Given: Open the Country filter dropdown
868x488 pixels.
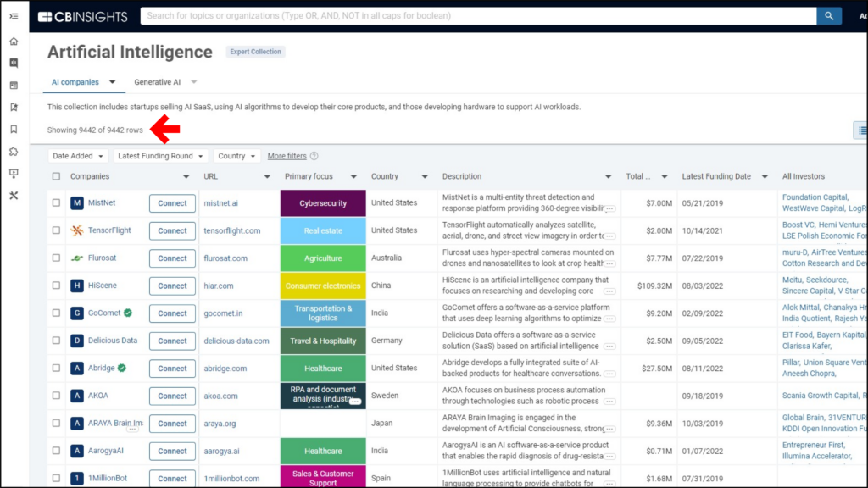Looking at the screenshot, I should click(x=237, y=156).
